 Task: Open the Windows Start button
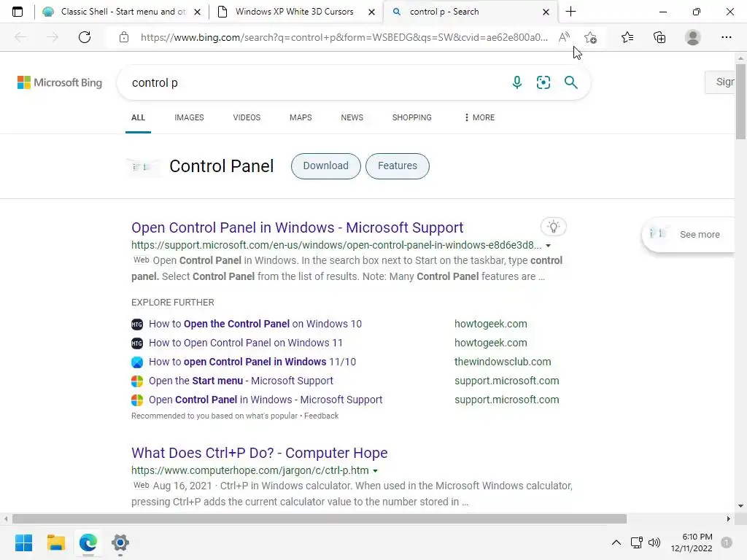24,542
